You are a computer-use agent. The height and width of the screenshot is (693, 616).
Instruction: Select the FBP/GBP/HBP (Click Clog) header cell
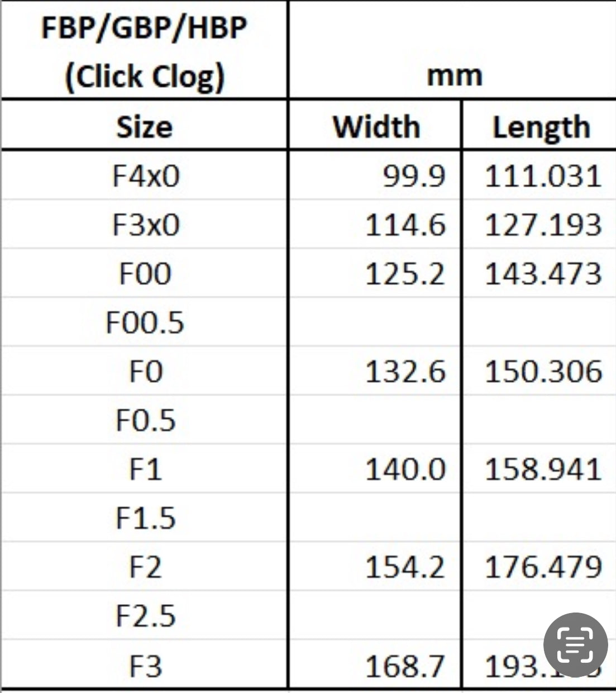[144, 50]
